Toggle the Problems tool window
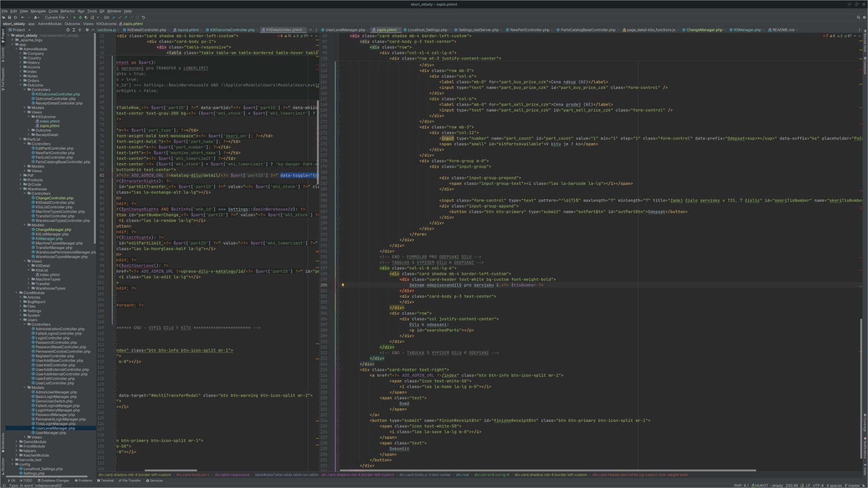This screenshot has height=488, width=868. pos(84,480)
